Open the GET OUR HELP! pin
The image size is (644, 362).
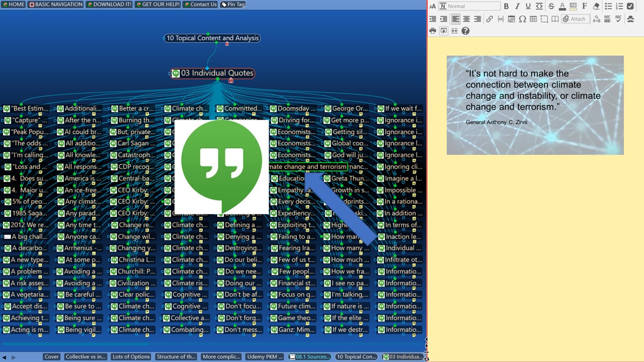[x=157, y=5]
